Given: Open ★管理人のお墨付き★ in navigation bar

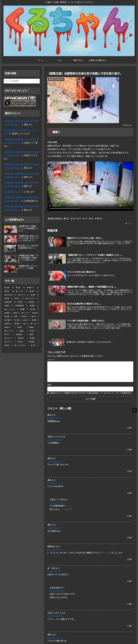Looking at the screenshot, I should tap(97, 60).
